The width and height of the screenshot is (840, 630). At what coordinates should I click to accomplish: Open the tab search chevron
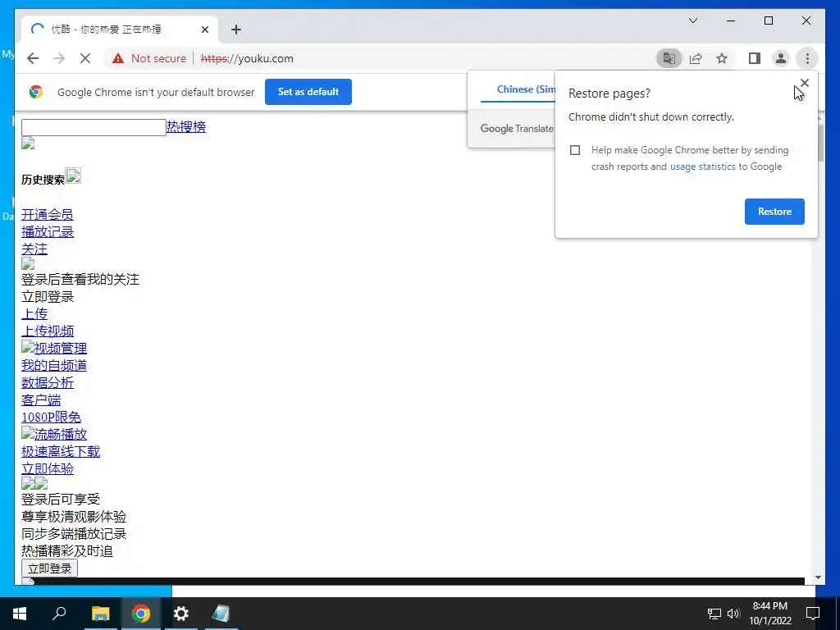coord(693,21)
